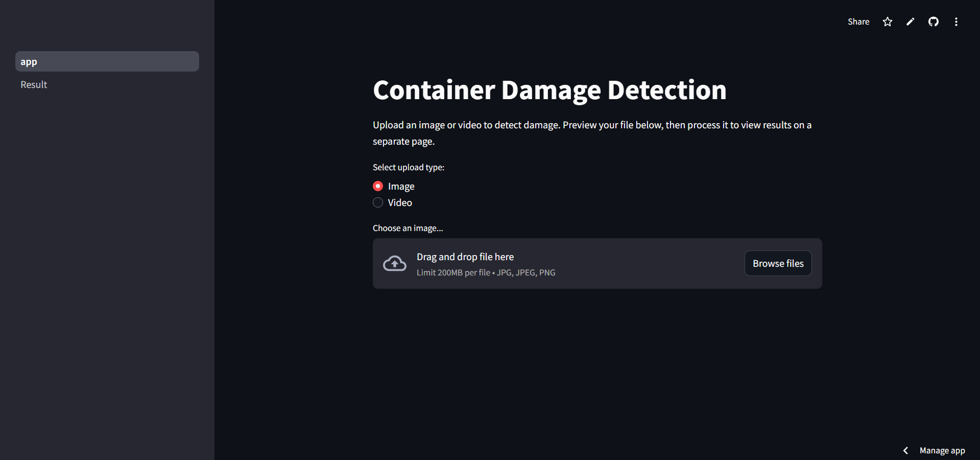
Task: Click the star favorite icon
Action: point(888,21)
